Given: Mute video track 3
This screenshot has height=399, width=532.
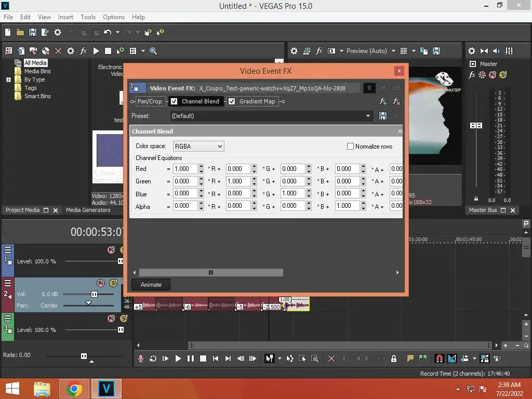Looking at the screenshot, I should (x=111, y=318).
